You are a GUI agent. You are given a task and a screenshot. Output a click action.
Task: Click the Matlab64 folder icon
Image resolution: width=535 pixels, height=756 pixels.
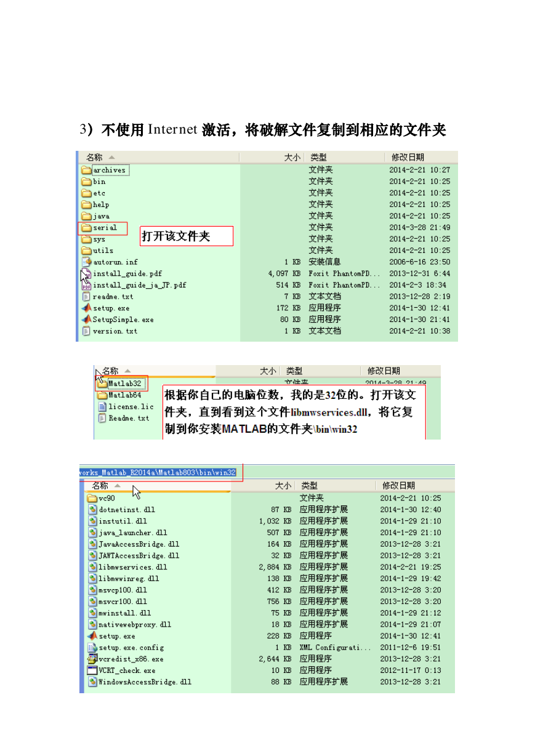pyautogui.click(x=102, y=395)
